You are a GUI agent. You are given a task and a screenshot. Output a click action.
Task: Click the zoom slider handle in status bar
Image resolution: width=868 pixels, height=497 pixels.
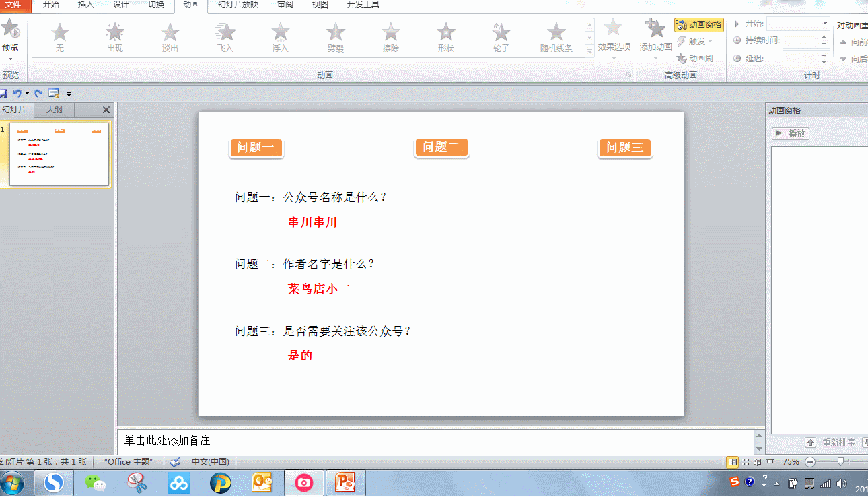840,462
